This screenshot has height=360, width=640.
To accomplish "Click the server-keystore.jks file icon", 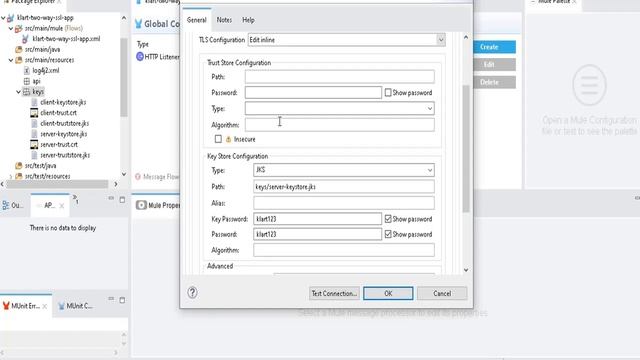I will pos(34,134).
